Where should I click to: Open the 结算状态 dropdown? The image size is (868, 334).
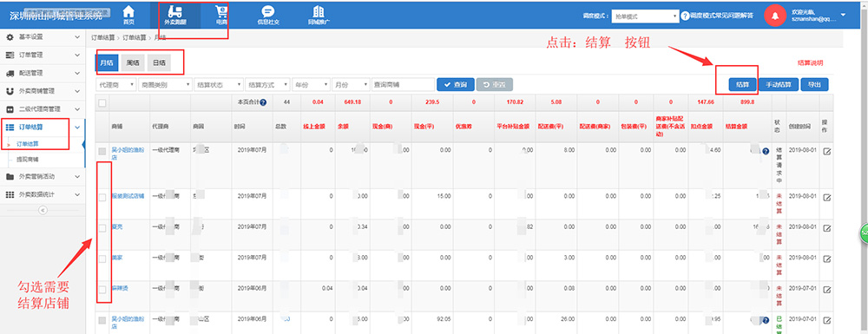pyautogui.click(x=219, y=85)
